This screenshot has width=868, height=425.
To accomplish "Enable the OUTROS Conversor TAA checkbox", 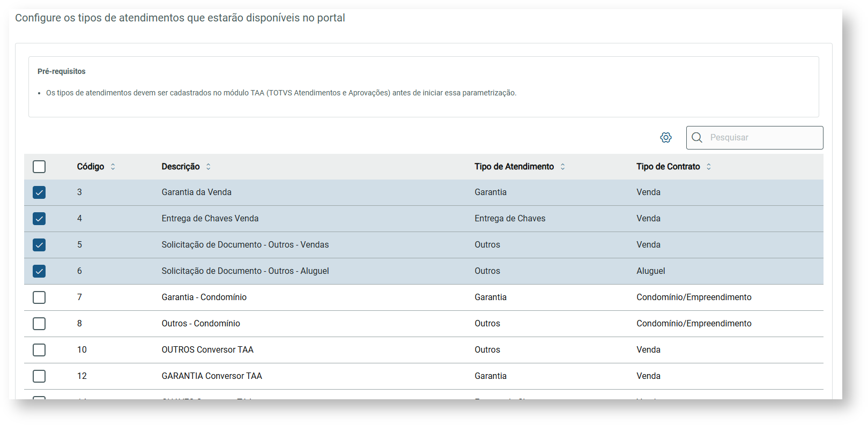I will [x=39, y=350].
